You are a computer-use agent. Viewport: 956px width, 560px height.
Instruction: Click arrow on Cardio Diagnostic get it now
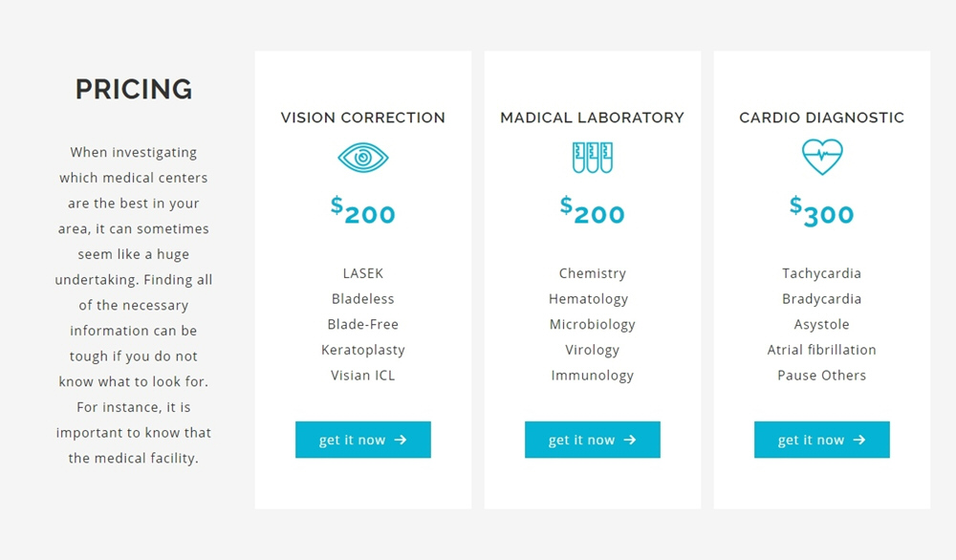859,440
